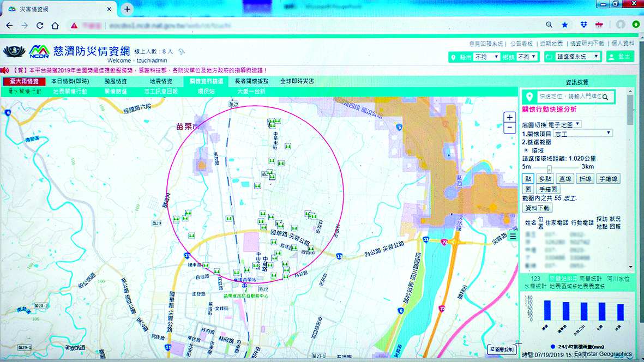Open the 大愛一台新 submenu item
Image resolution: width=644 pixels, height=362 pixels.
252,91
